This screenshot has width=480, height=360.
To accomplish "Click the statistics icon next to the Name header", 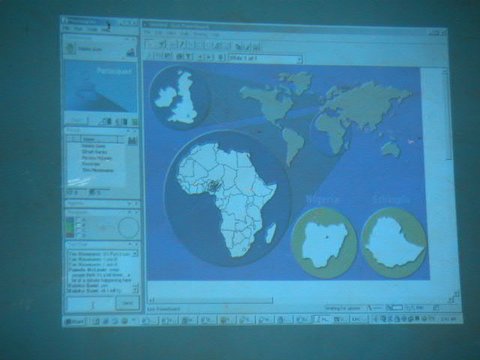I will click(x=133, y=140).
